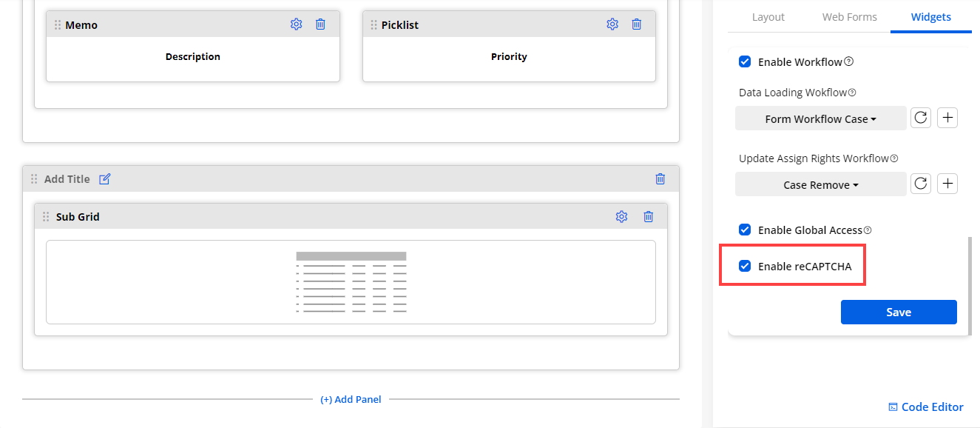Image resolution: width=980 pixels, height=428 pixels.
Task: Open the Case Remove dropdown
Action: pos(820,184)
